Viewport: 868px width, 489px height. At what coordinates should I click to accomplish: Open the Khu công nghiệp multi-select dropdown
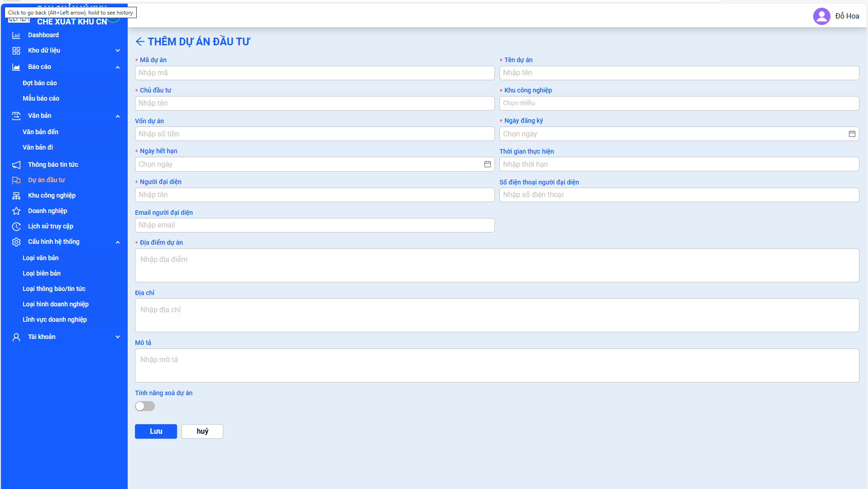tap(679, 103)
